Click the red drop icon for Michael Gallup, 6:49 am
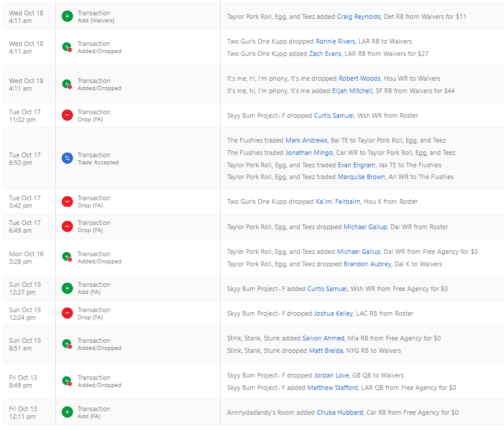 pos(67,226)
